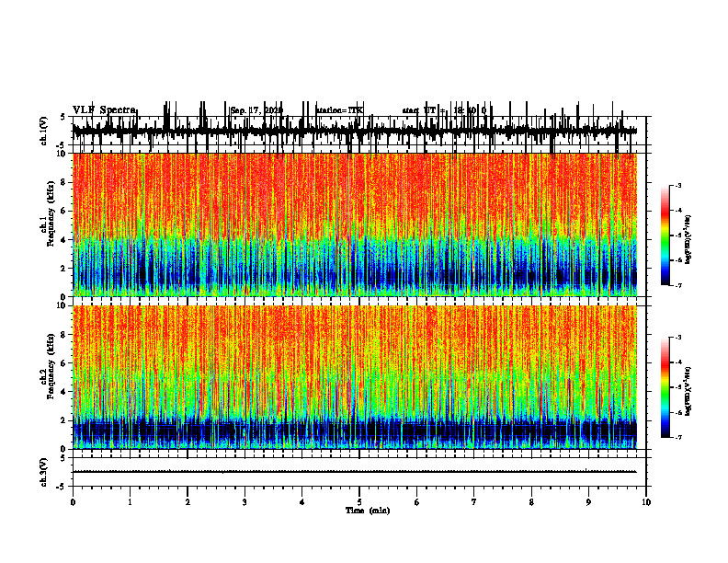Viewport: 728px width, 563px height.
Task: Click the ch.2 color bar log(PSD) label
Action: tap(688, 391)
